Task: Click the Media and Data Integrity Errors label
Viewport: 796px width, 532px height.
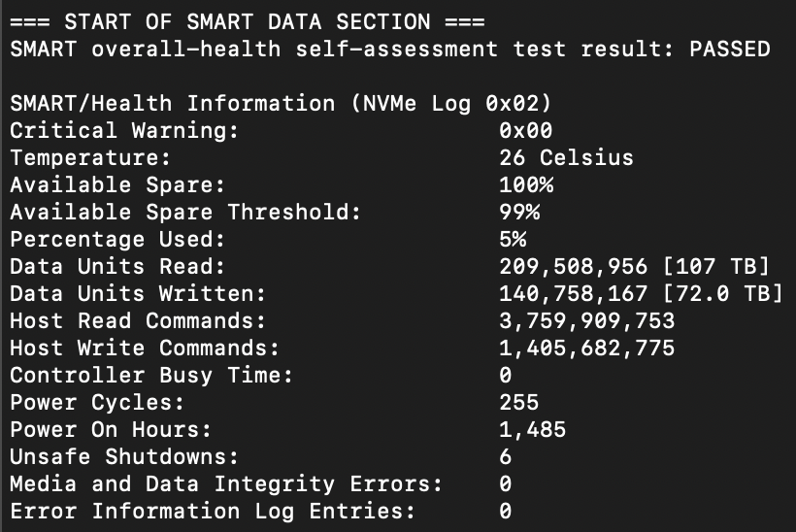Action: (226, 483)
